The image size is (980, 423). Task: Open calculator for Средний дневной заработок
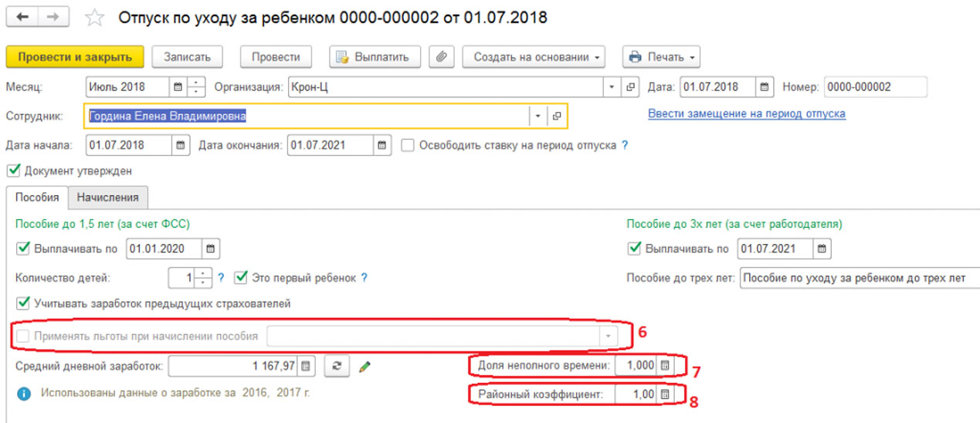307,366
